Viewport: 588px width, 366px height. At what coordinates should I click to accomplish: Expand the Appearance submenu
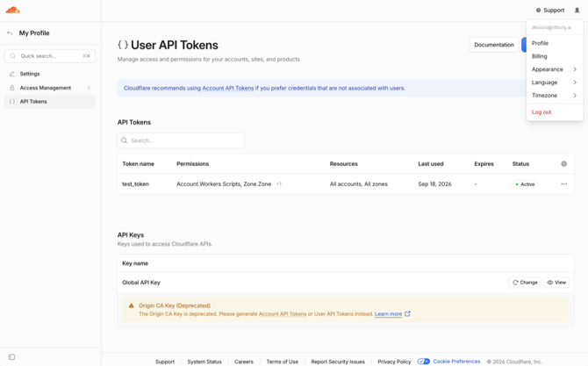(x=575, y=69)
